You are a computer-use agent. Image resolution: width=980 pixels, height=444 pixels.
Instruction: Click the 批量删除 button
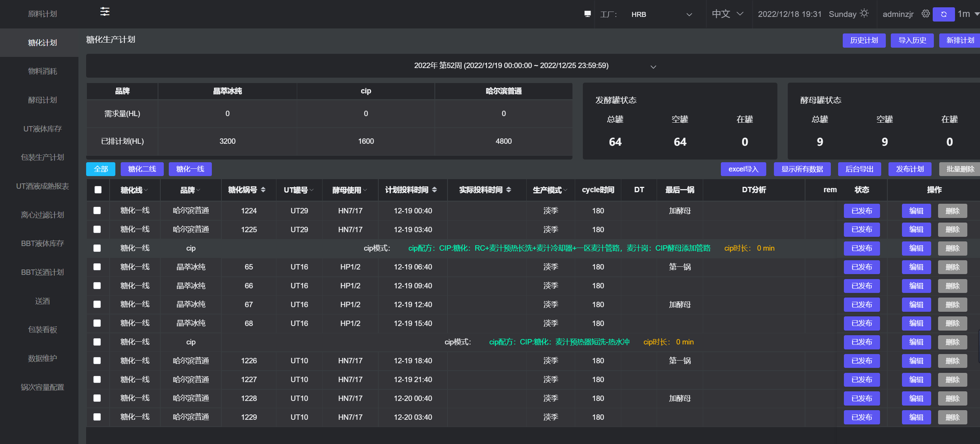click(x=960, y=169)
